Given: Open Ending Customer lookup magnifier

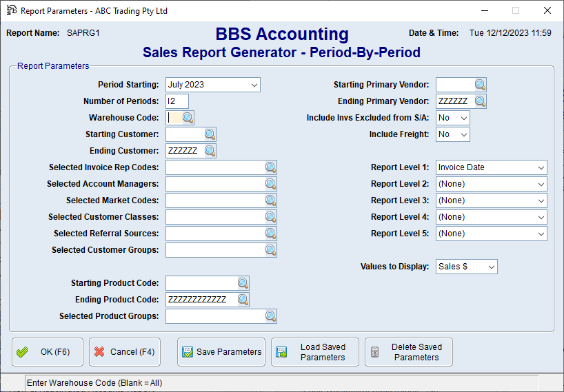Looking at the screenshot, I should [210, 151].
